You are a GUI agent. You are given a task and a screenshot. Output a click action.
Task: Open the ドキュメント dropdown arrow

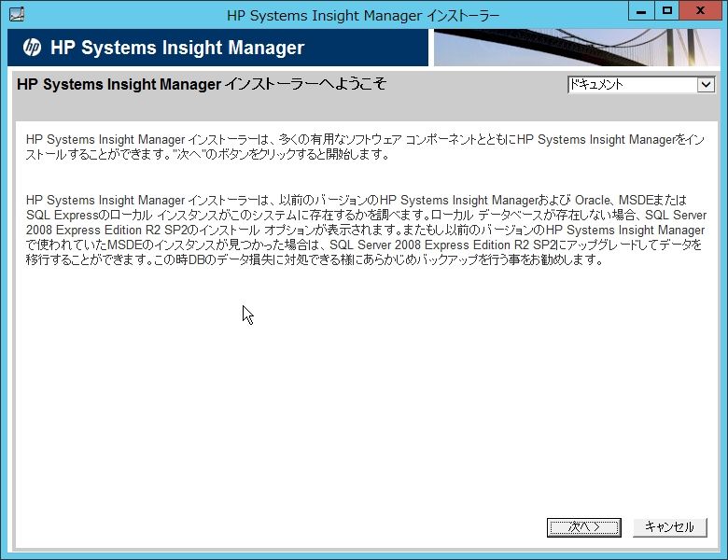coord(706,85)
